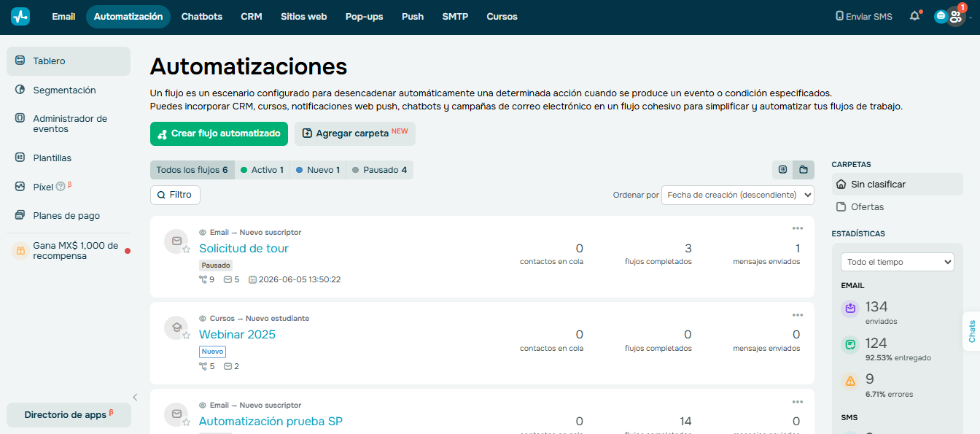Open the Chatbots top menu
This screenshot has height=434, width=980.
202,17
